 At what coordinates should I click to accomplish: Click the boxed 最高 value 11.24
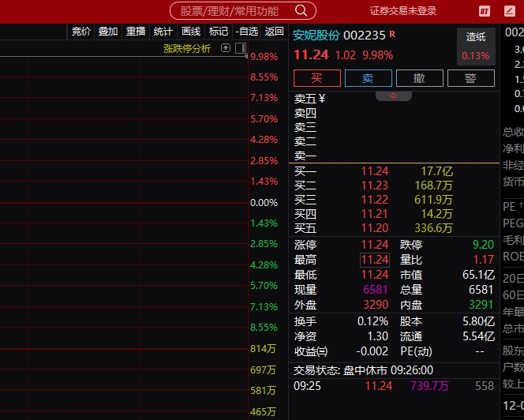tap(375, 260)
